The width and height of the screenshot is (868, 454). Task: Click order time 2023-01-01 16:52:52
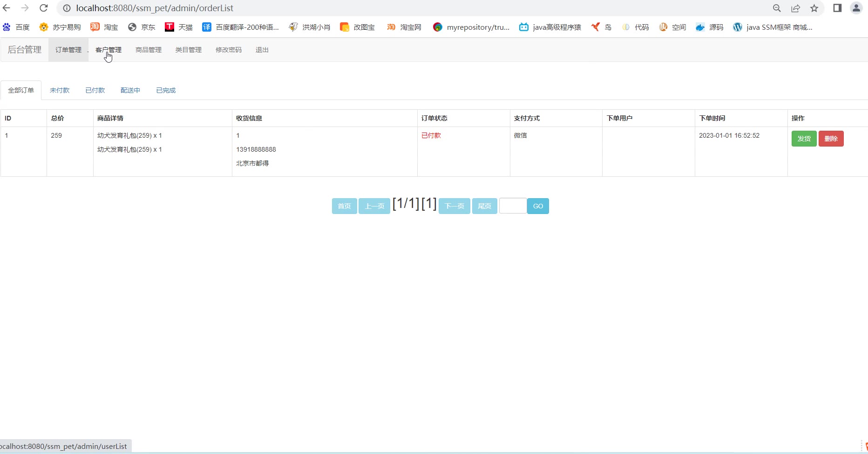click(729, 135)
